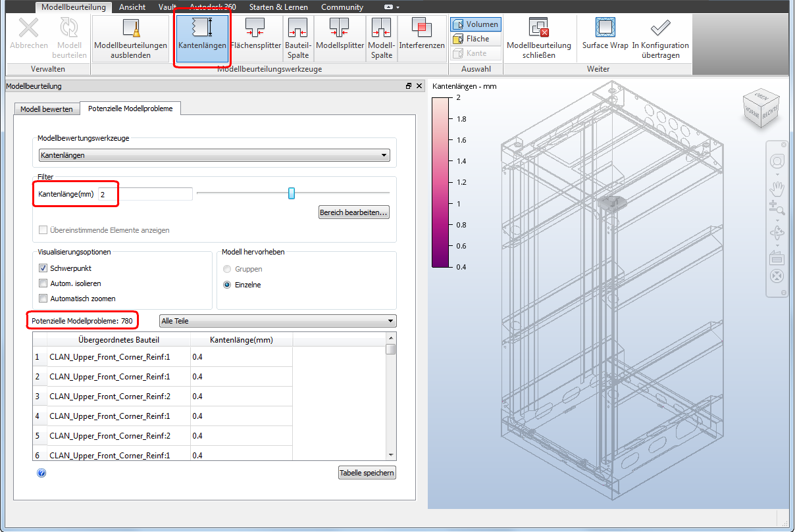
Task: Enable Autom. isolieren checkbox
Action: 43,283
